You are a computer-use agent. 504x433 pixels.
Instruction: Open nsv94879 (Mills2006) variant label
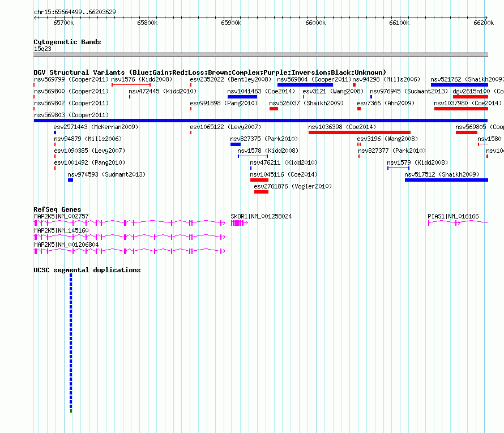(x=88, y=139)
